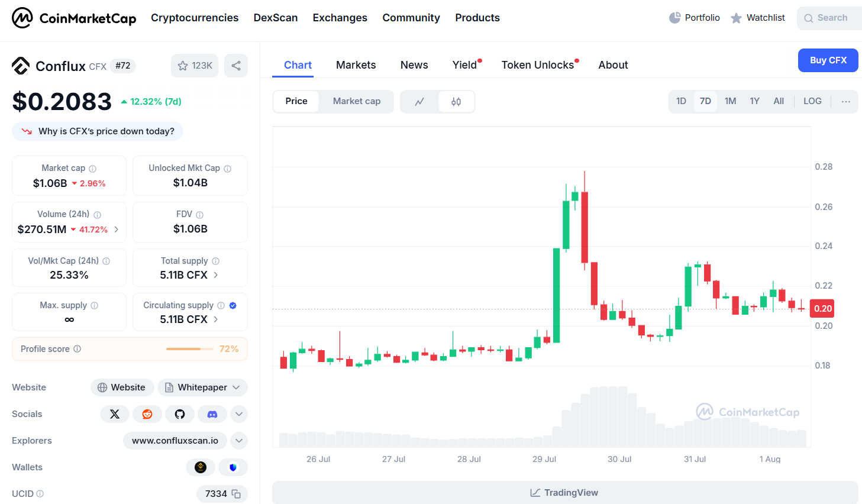Click the Volume (24h) info icon

97,215
